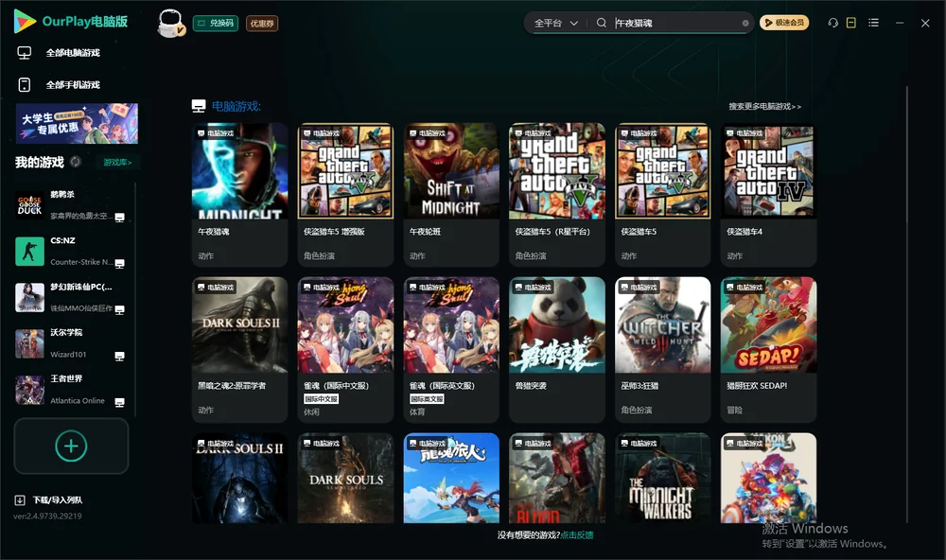Open 侠盗猎车5 (R星平台) game card
Image resolution: width=946 pixels, height=560 pixels.
coord(557,194)
